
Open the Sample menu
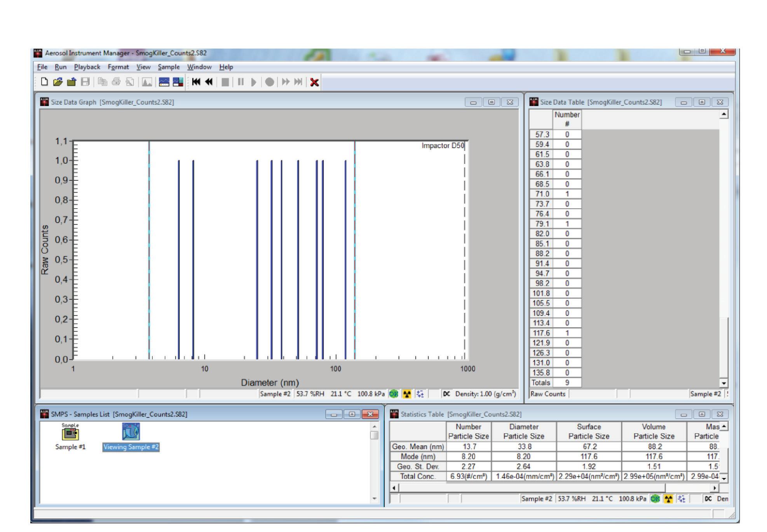(x=169, y=67)
